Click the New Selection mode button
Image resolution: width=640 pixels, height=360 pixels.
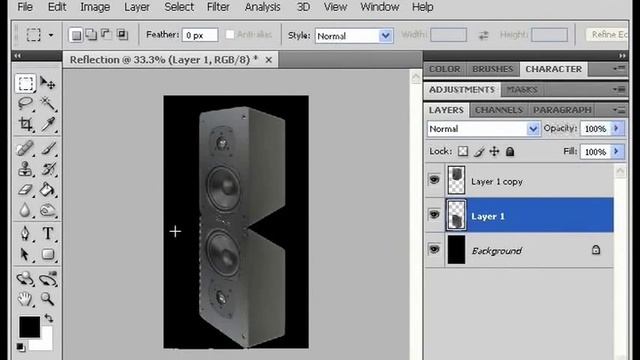point(76,35)
